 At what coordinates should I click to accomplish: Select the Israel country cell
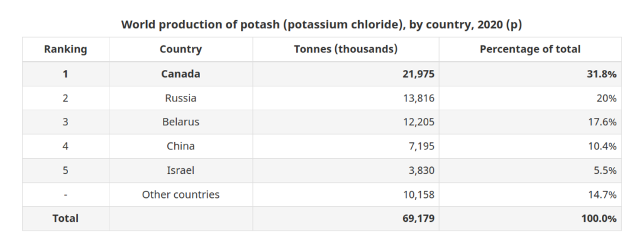coord(180,170)
